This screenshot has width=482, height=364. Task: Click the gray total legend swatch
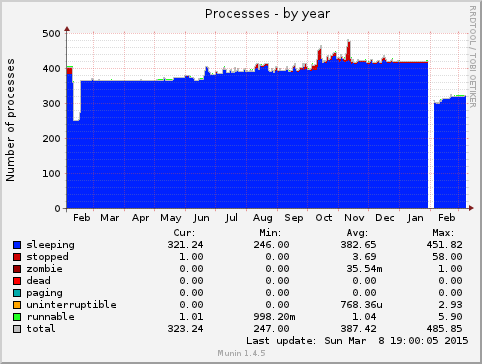[17, 329]
